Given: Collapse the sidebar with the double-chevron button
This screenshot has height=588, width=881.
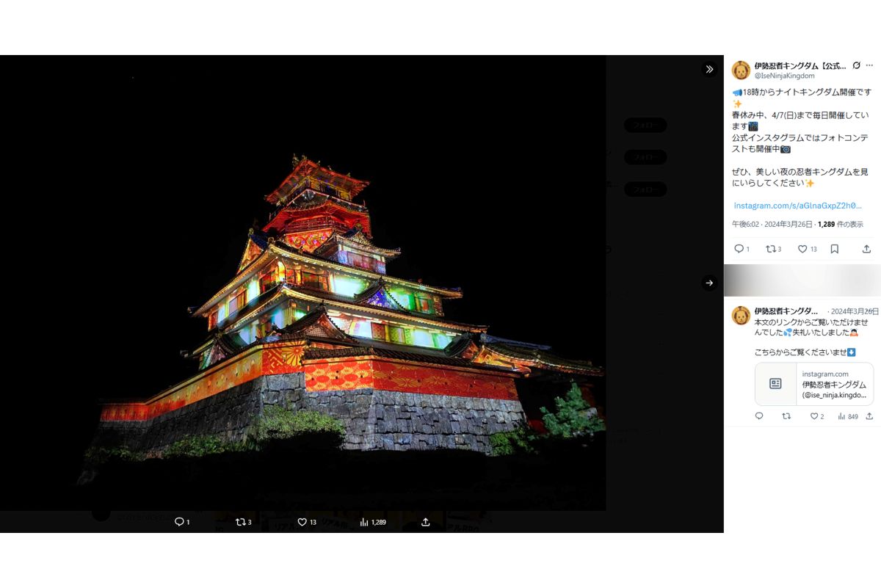Looking at the screenshot, I should coord(709,69).
